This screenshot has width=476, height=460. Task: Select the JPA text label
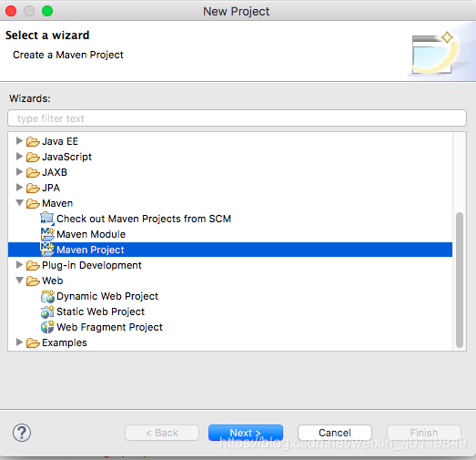(51, 188)
